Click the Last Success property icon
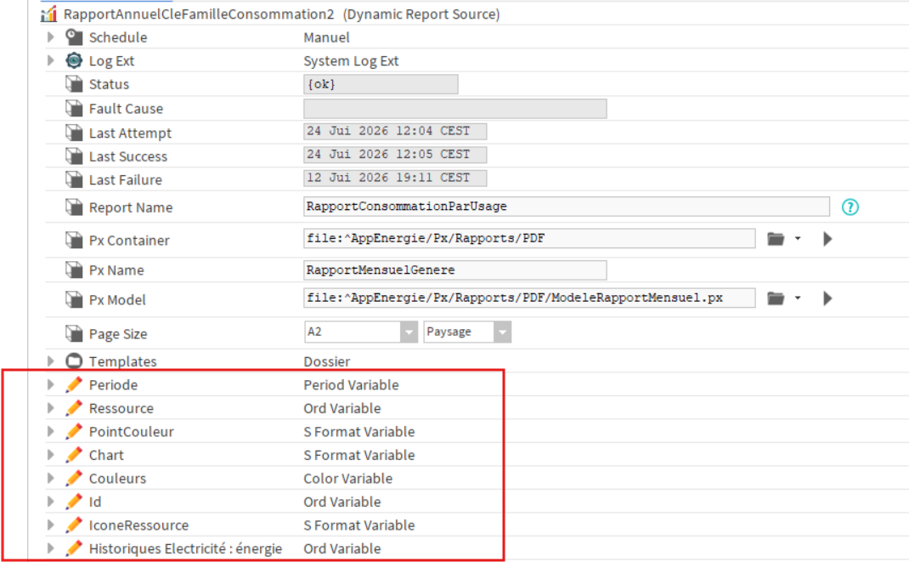Screen dimensions: 909x562 pyautogui.click(x=74, y=156)
